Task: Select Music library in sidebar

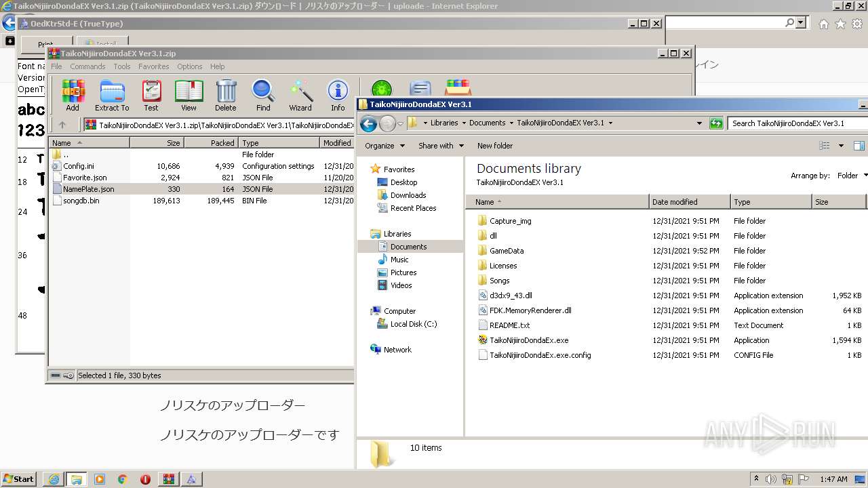Action: pos(399,260)
